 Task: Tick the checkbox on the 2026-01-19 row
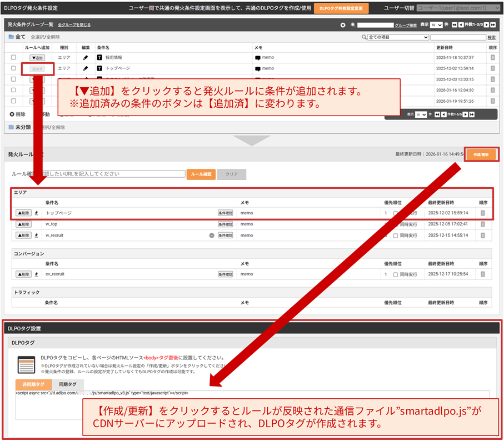coord(13,101)
